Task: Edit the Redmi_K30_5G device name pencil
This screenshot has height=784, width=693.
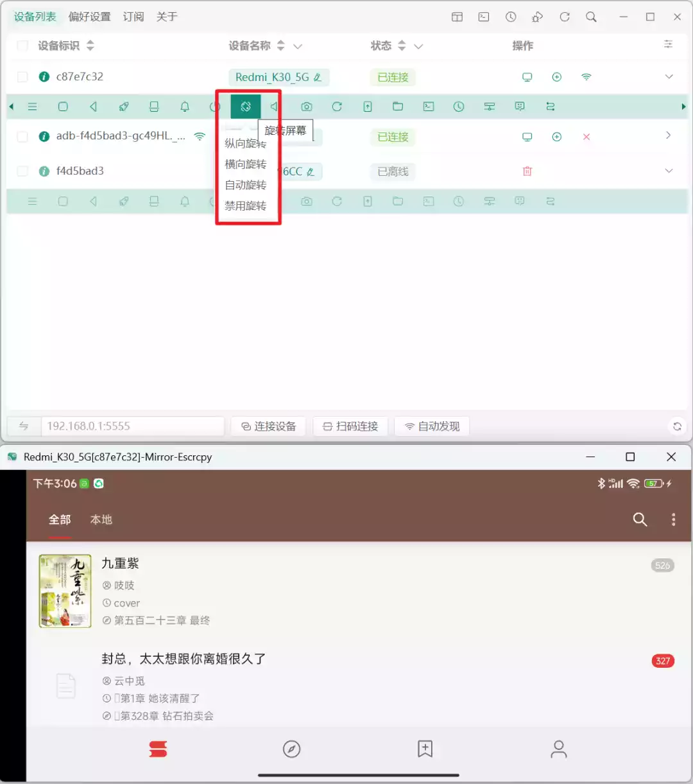Action: click(318, 78)
